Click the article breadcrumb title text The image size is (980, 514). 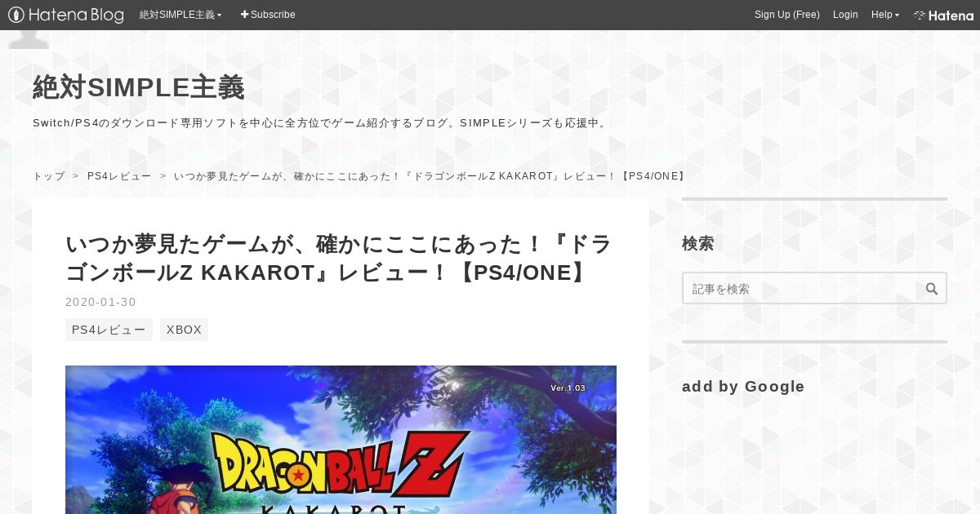(x=431, y=176)
